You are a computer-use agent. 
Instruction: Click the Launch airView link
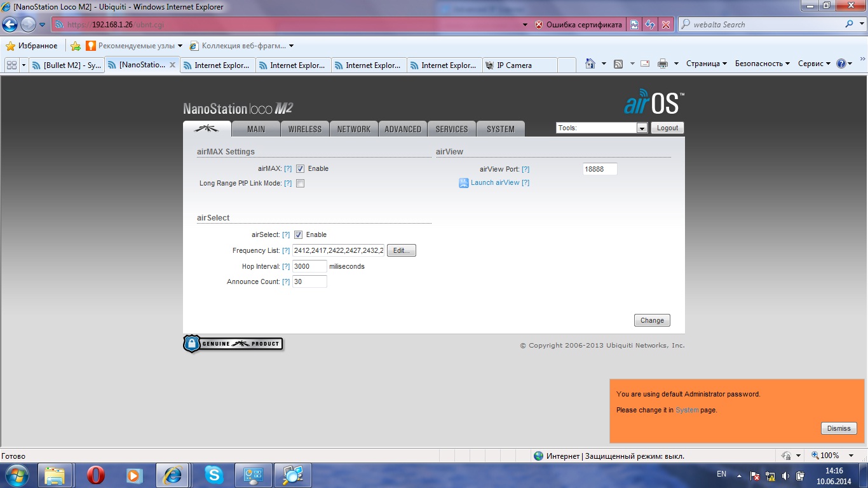(495, 182)
